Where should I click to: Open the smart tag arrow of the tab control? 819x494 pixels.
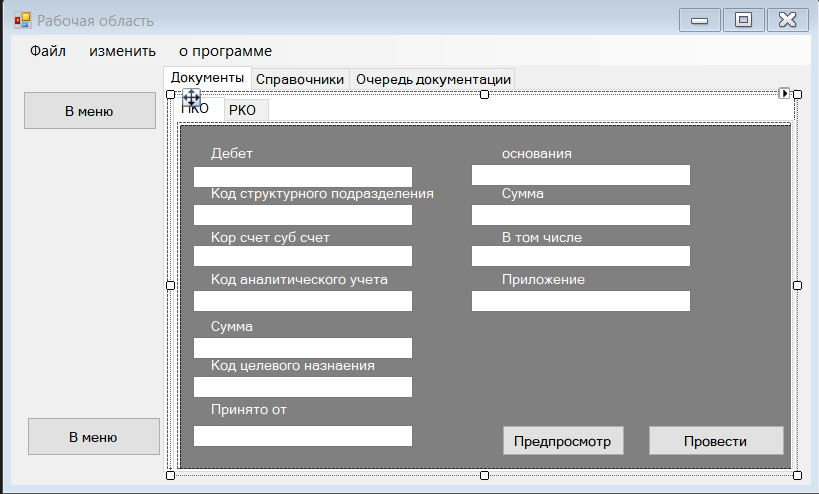click(x=784, y=93)
